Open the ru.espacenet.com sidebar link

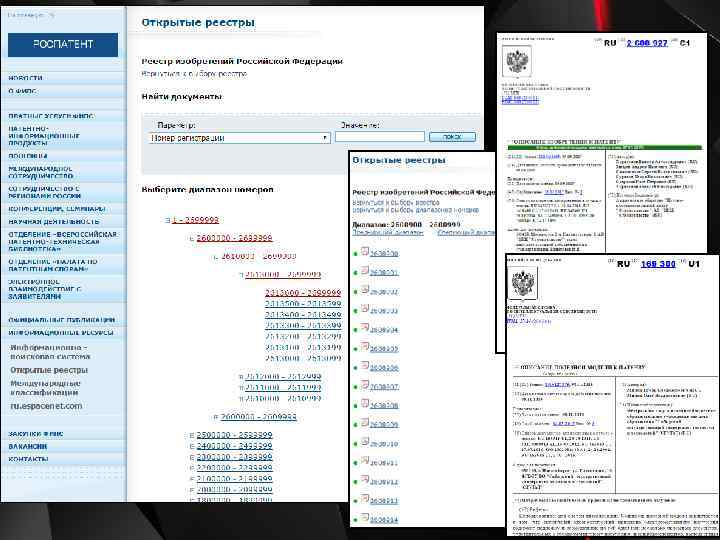click(46, 406)
